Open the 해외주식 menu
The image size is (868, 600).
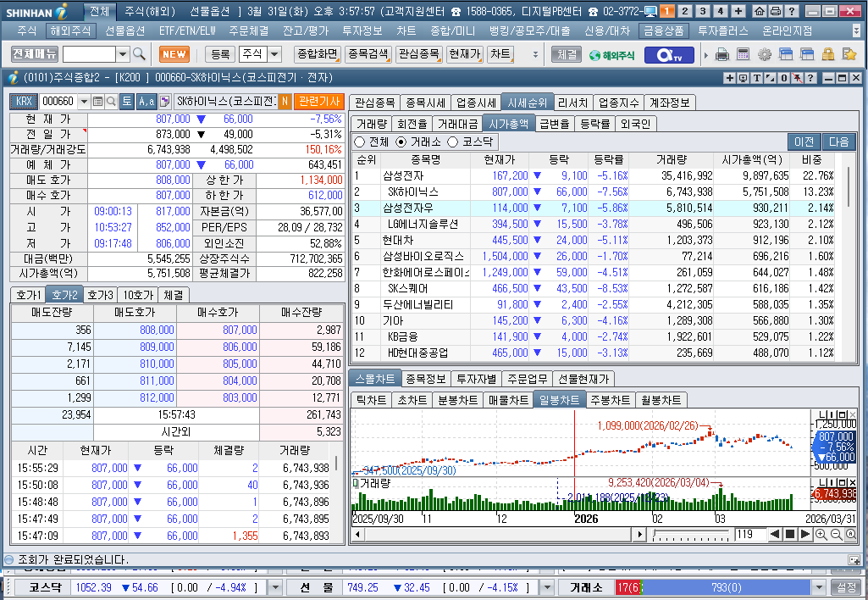[x=71, y=31]
